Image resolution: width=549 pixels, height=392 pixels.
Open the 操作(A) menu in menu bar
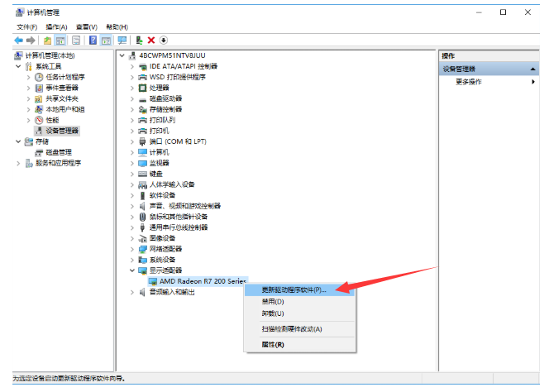coord(57,27)
